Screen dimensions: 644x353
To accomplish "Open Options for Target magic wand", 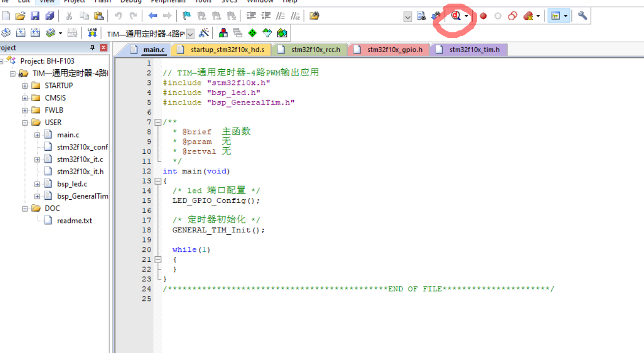I will point(204,33).
